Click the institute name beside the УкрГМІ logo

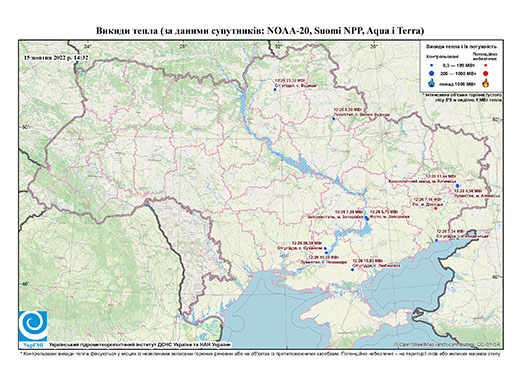click(x=140, y=344)
